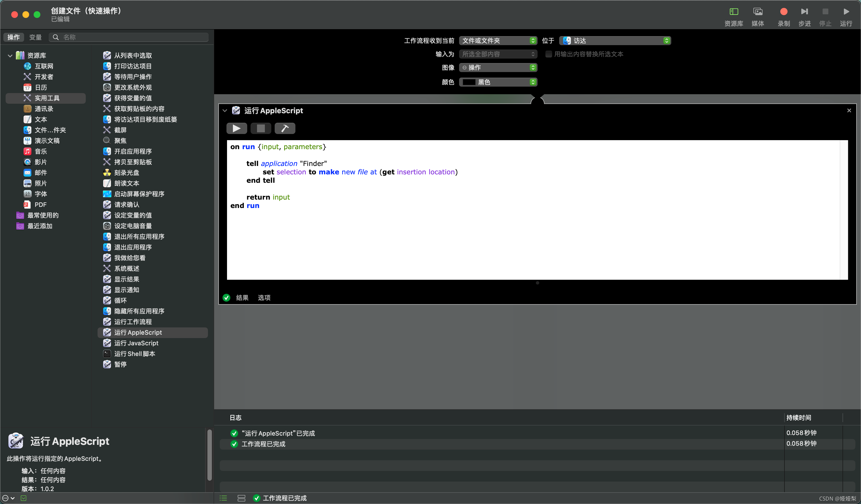Click the 日志 column header
861x504 pixels.
click(235, 418)
